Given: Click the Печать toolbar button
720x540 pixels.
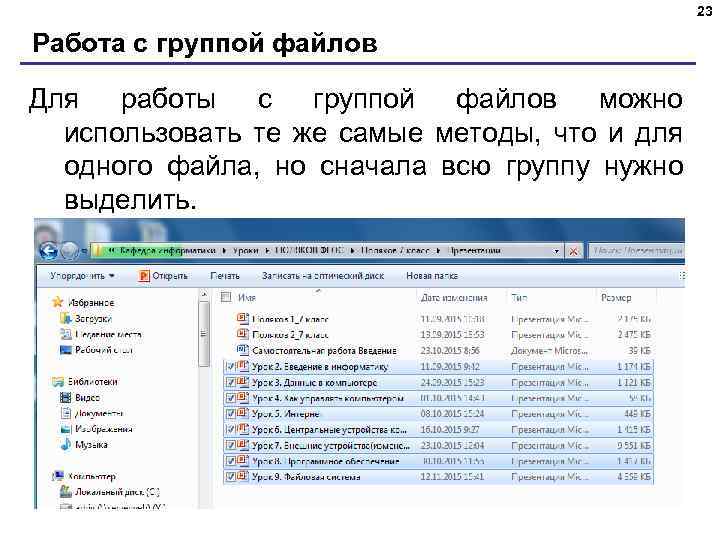Looking at the screenshot, I should point(225,276).
